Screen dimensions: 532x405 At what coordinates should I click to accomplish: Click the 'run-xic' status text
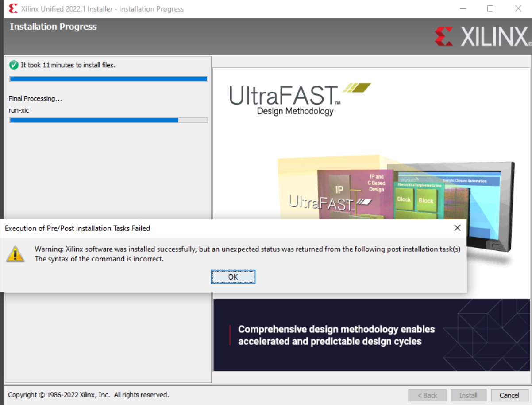point(19,110)
